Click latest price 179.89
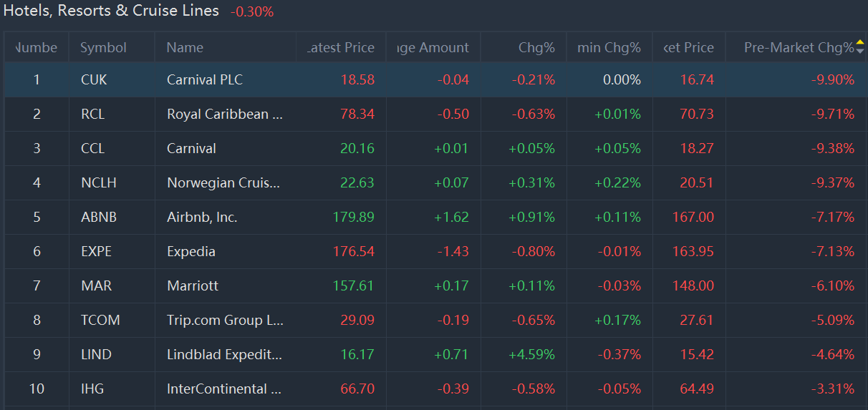This screenshot has height=410, width=868. pos(354,217)
